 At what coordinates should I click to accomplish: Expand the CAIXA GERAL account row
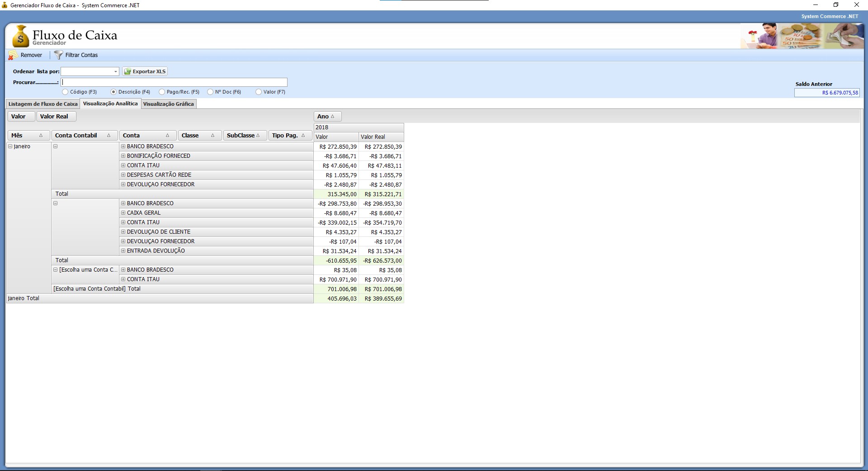123,213
